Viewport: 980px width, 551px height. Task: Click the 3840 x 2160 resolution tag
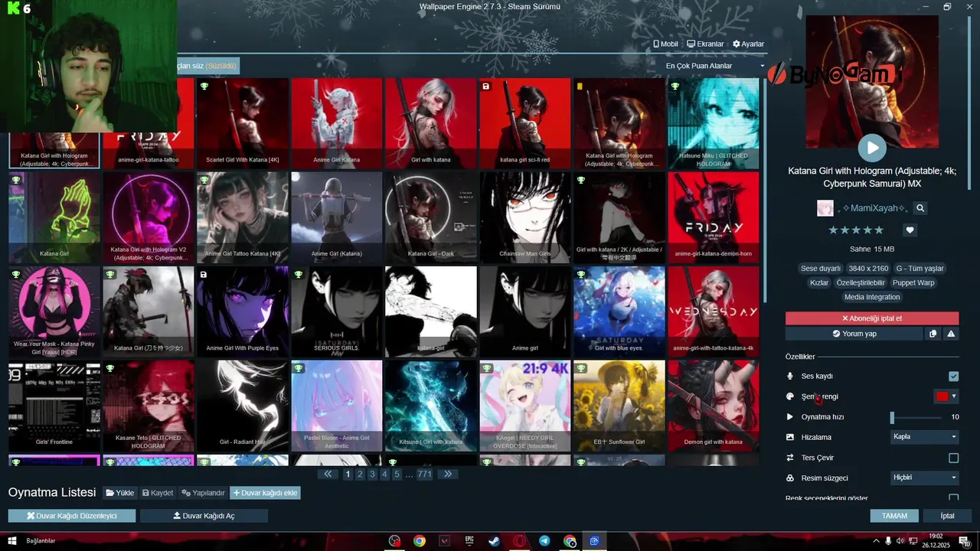click(868, 269)
